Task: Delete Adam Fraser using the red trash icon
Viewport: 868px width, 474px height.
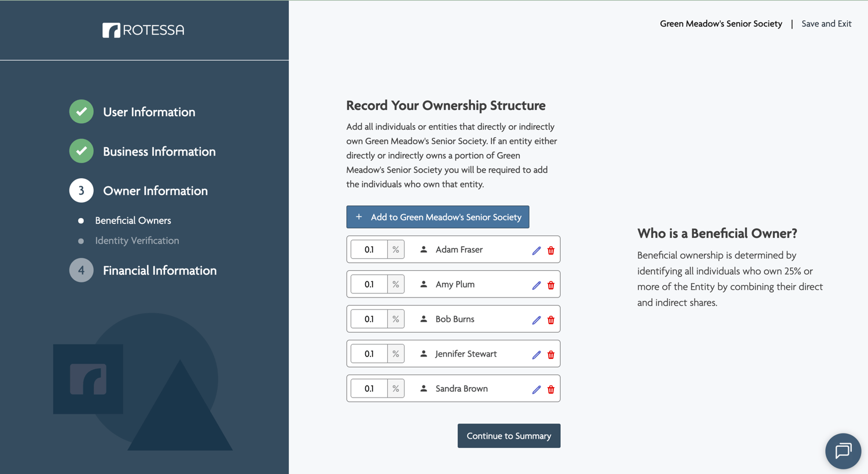Action: click(550, 250)
